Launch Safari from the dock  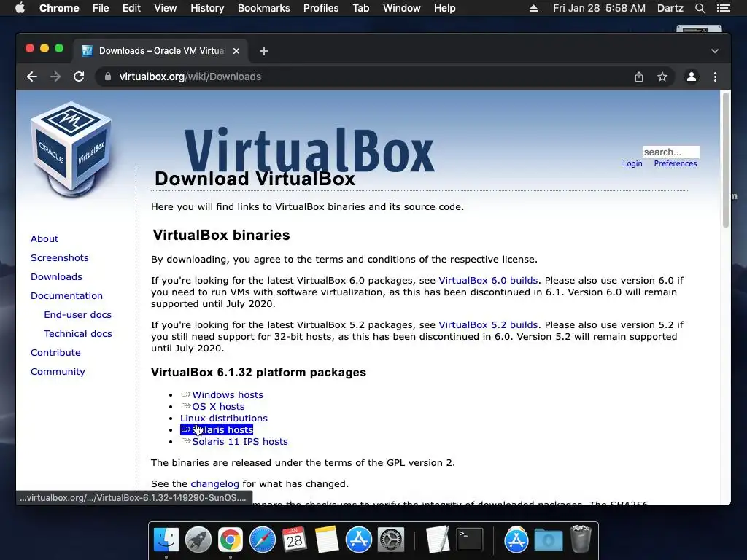tap(263, 540)
